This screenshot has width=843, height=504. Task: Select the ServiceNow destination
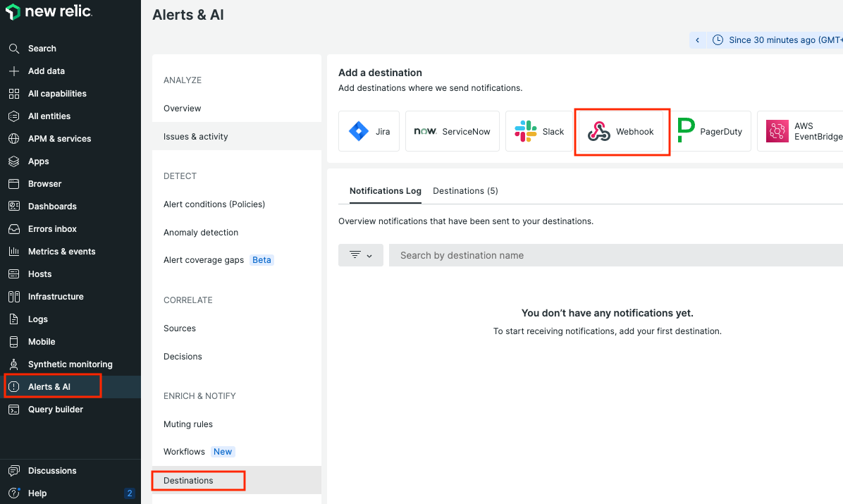(x=452, y=130)
